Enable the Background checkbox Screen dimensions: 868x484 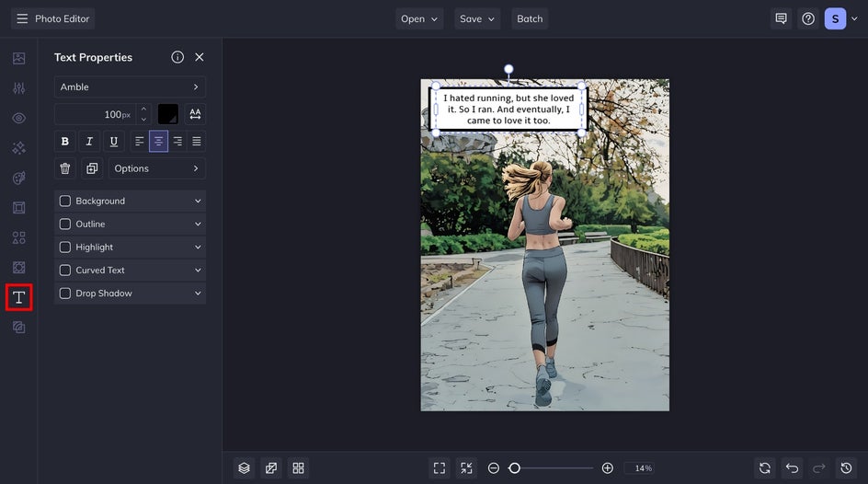64,201
